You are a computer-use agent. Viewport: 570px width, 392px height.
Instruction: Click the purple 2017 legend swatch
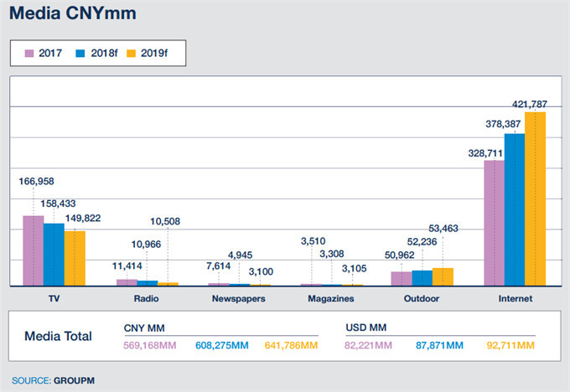(x=28, y=53)
